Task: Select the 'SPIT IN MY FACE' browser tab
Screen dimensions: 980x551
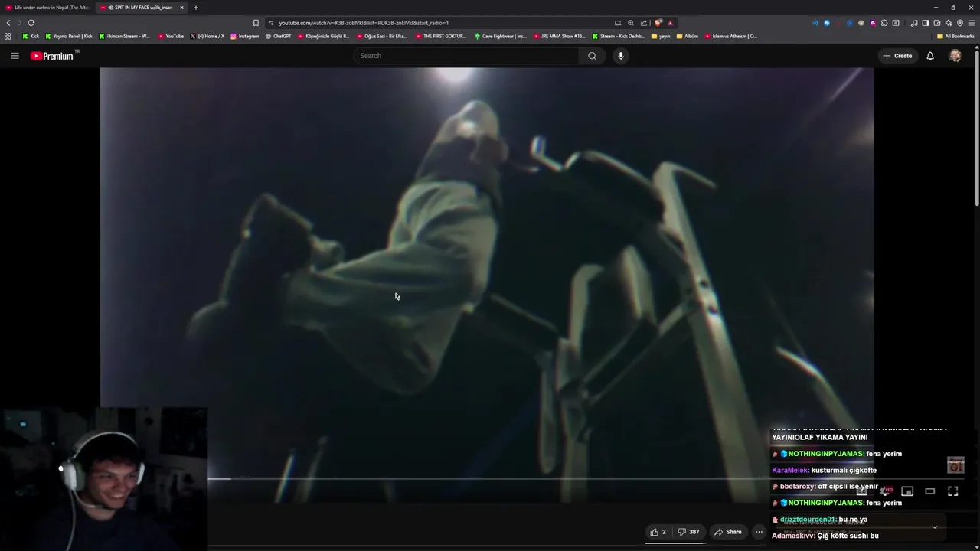Action: point(142,8)
